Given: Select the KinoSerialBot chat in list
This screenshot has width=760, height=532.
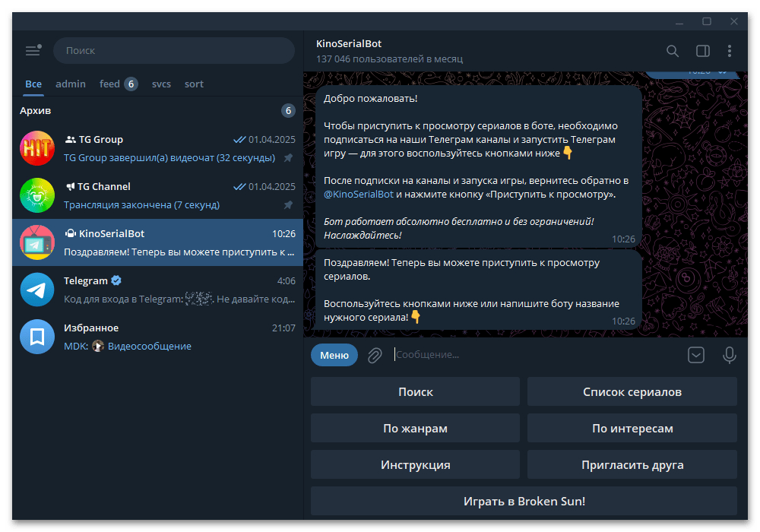Looking at the screenshot, I should [157, 242].
